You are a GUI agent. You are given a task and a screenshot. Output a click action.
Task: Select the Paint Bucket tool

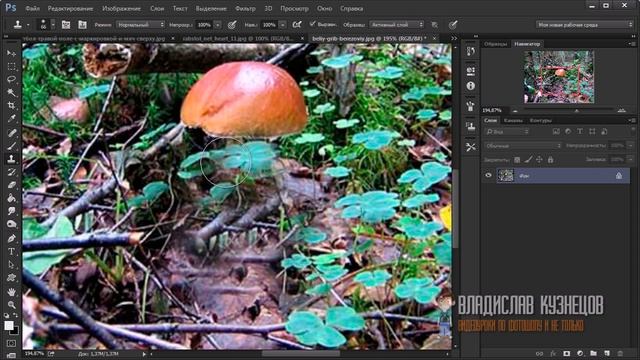(x=11, y=198)
